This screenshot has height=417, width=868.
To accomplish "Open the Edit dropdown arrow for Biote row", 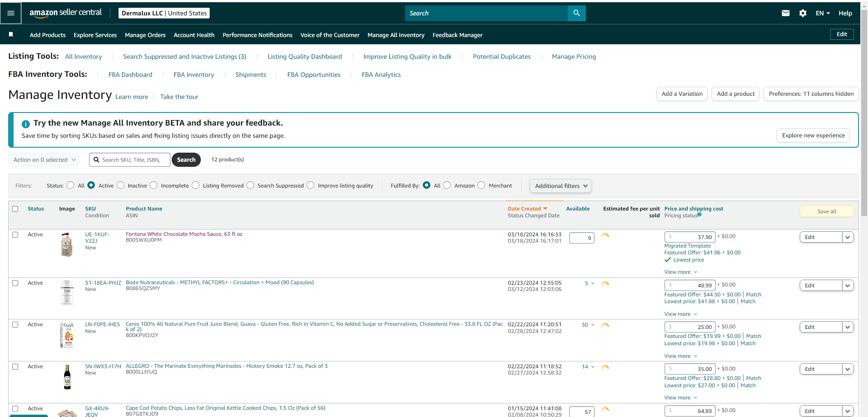I will click(x=848, y=286).
